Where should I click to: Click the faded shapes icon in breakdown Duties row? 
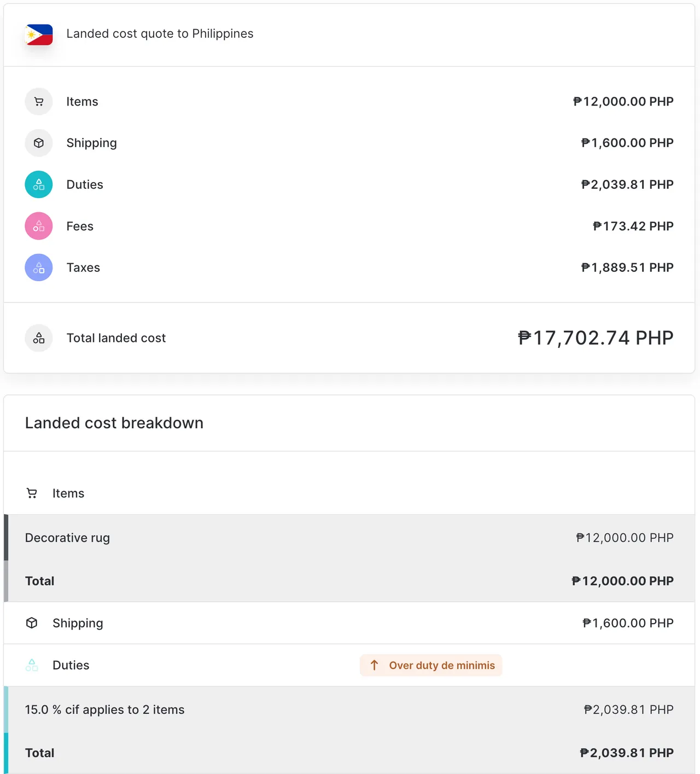pyautogui.click(x=32, y=665)
